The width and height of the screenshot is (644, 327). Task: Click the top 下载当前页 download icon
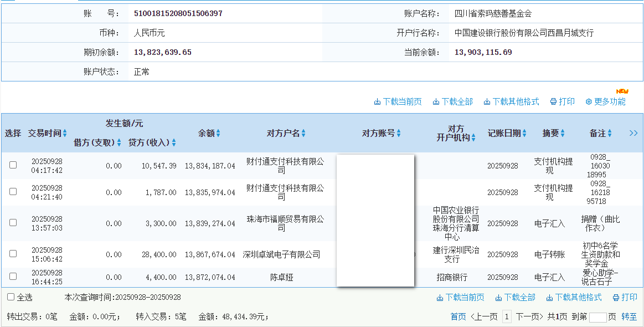click(378, 102)
